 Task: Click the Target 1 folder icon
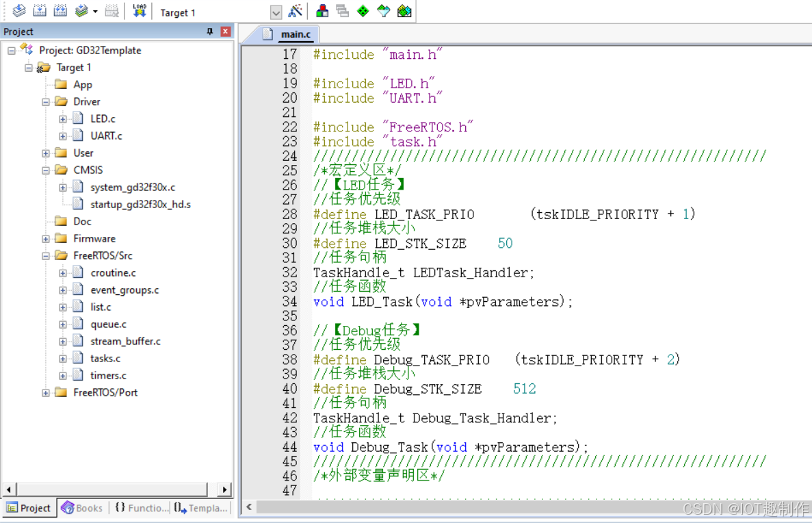pos(44,67)
